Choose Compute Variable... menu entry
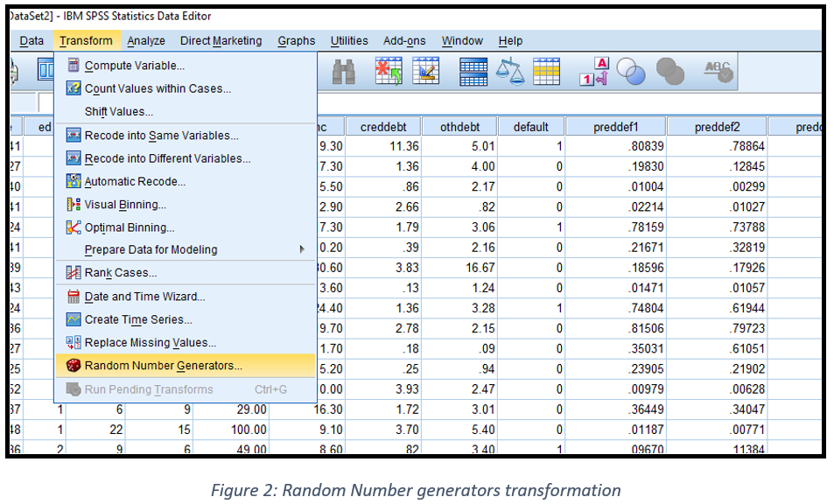Viewport: 834px width, 504px height. (x=186, y=66)
